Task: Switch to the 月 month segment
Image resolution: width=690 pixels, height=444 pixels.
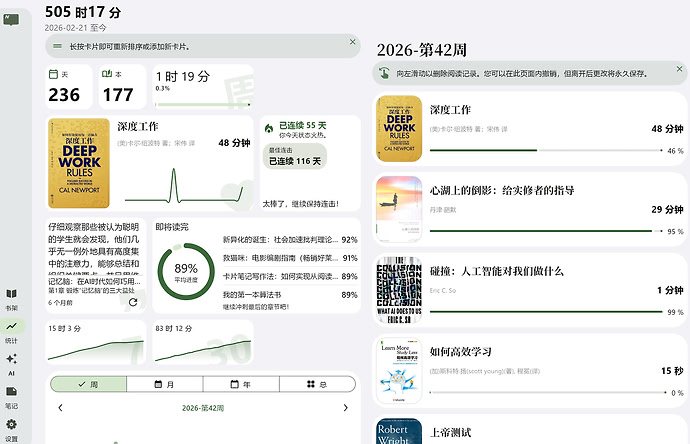Action: click(165, 384)
